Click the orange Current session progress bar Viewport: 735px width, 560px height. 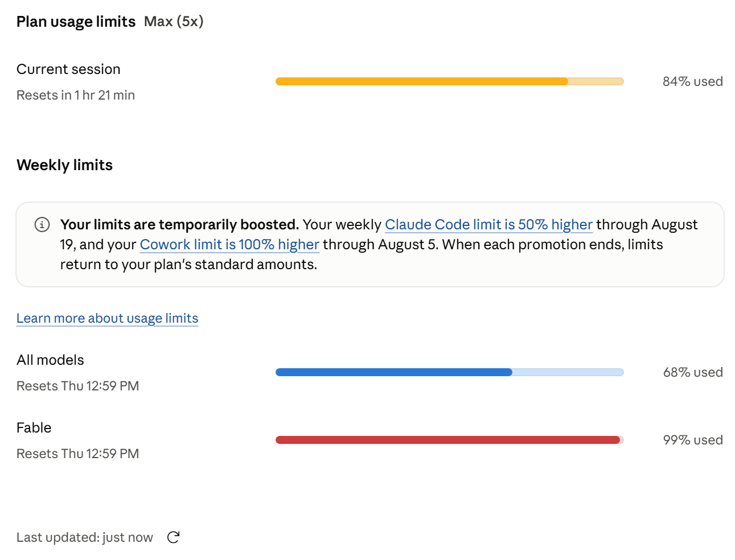(x=450, y=81)
